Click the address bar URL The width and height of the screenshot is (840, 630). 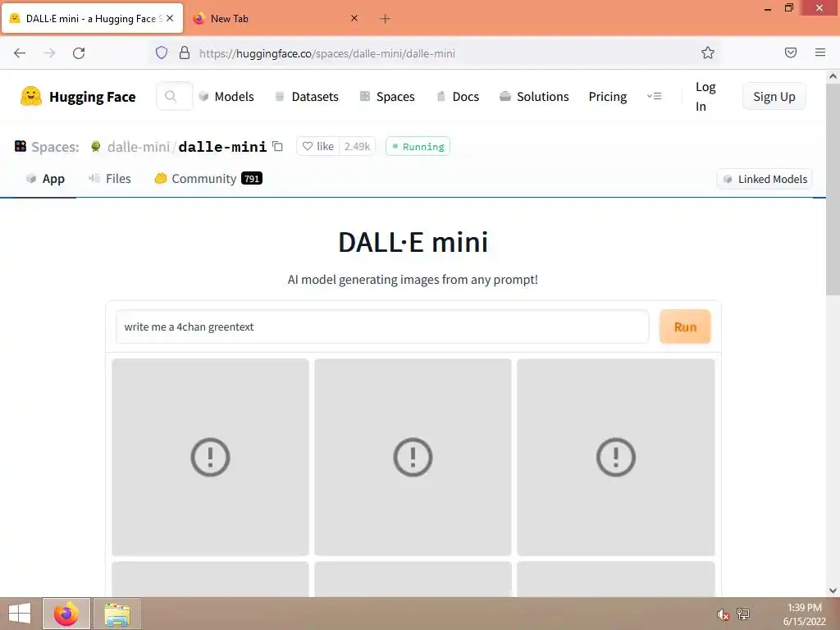(x=326, y=53)
